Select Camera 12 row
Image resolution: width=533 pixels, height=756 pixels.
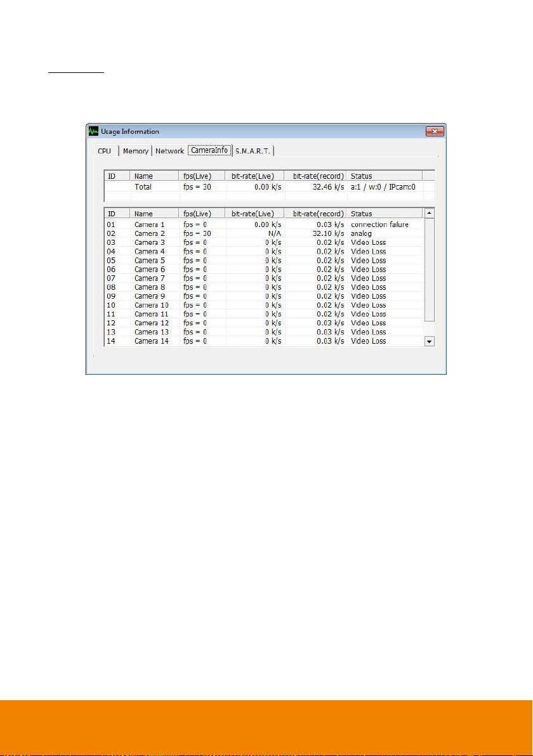click(265, 323)
